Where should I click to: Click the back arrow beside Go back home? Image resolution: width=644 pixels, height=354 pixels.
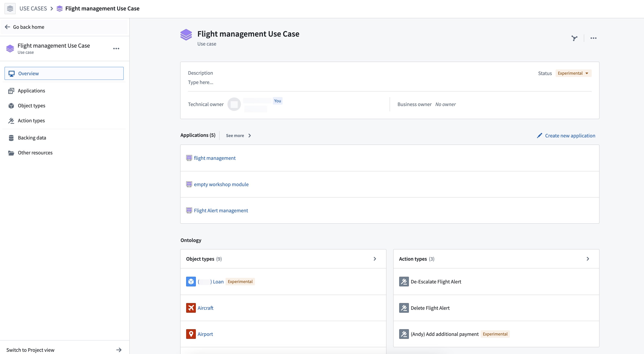7,27
